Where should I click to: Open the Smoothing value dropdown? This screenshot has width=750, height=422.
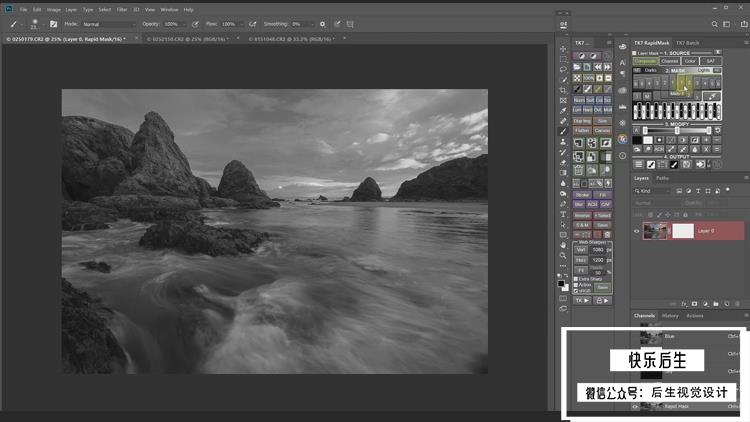pyautogui.click(x=312, y=24)
